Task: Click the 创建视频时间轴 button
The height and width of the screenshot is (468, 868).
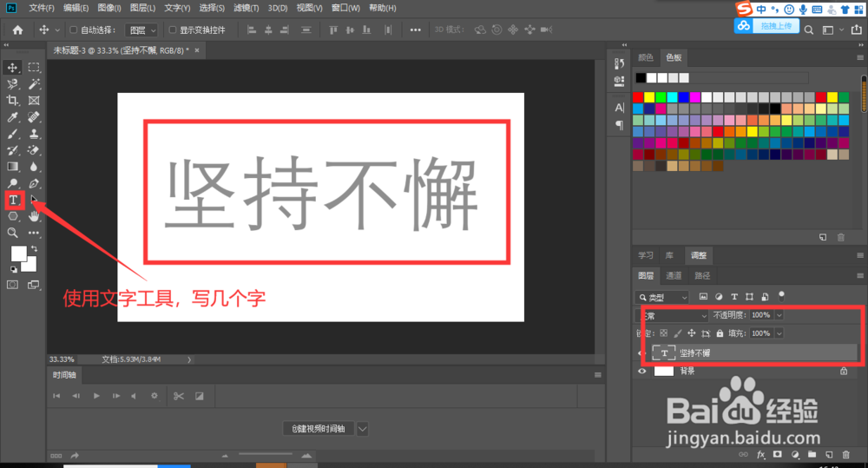Action: (319, 429)
